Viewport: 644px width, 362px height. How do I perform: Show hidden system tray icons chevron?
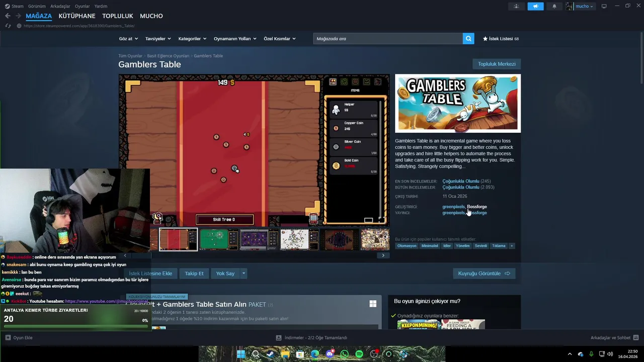pos(570,354)
